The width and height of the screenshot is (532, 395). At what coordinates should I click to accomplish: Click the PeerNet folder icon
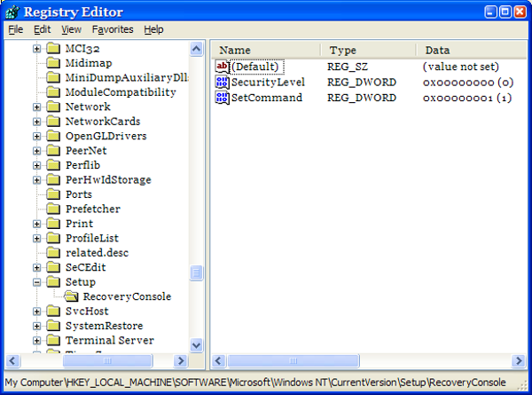(x=53, y=151)
